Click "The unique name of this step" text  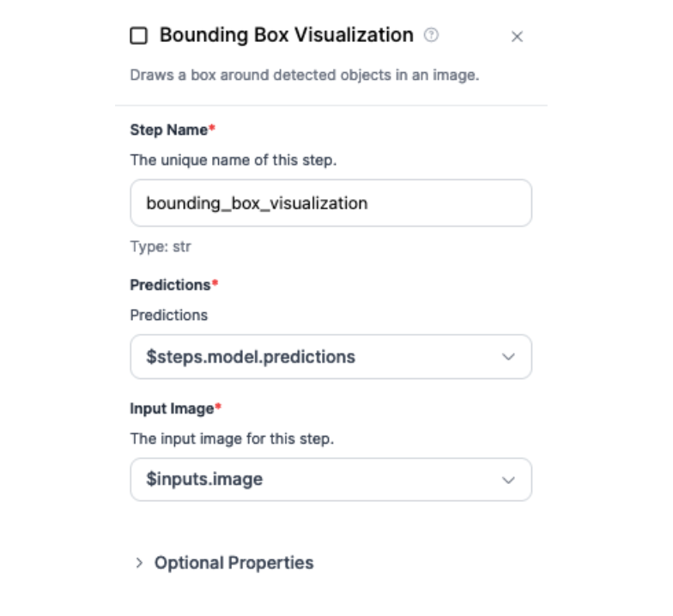coord(233,160)
